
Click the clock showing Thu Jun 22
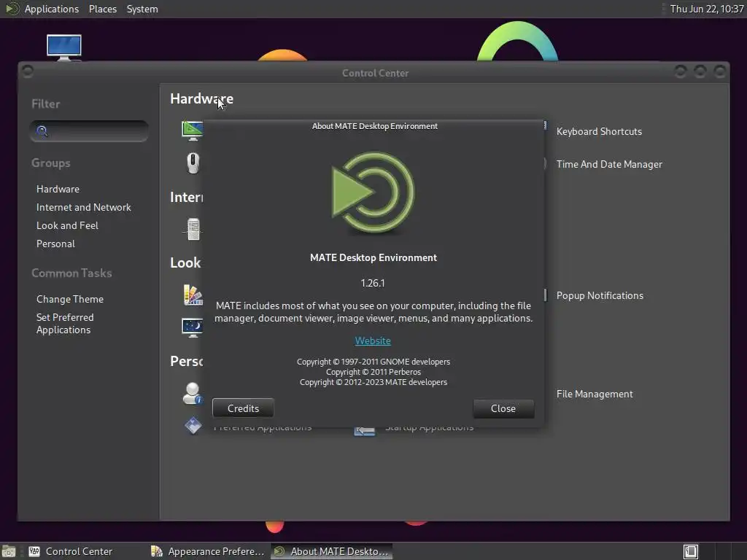(x=706, y=9)
